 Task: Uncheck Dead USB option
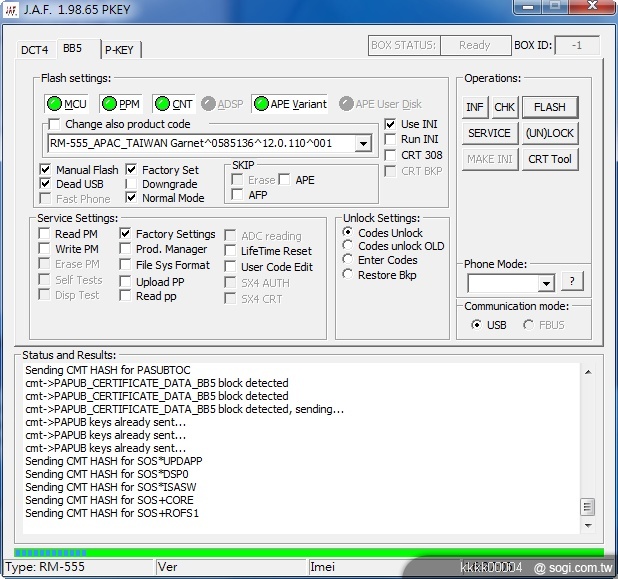pyautogui.click(x=45, y=184)
